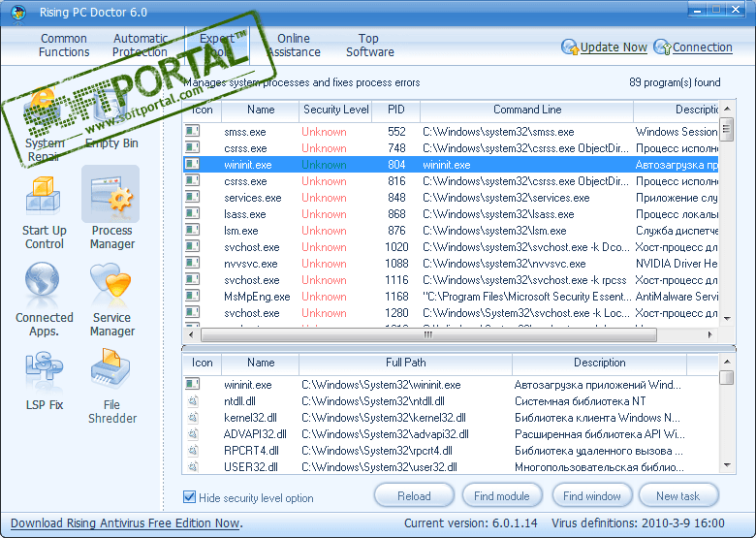Open the Service Manager heart icon
This screenshot has height=538, width=756.
pyautogui.click(x=110, y=280)
